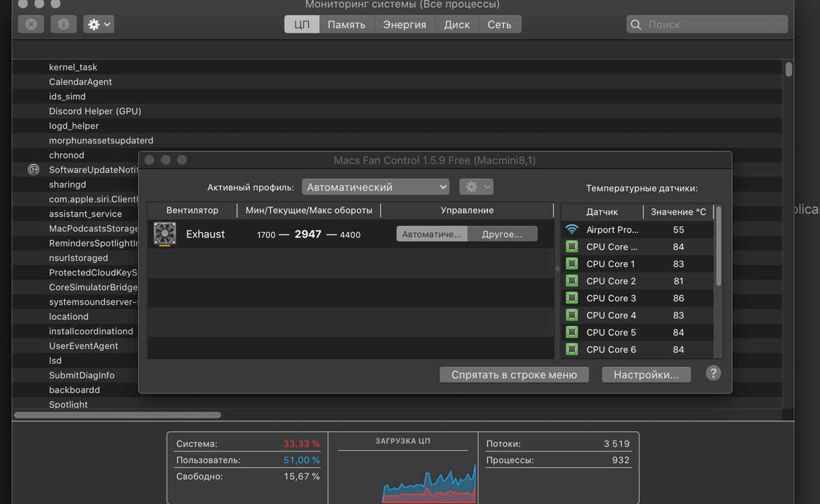Image resolution: width=820 pixels, height=504 pixels.
Task: Click the horizontal scrollbar under process list
Action: point(117,415)
